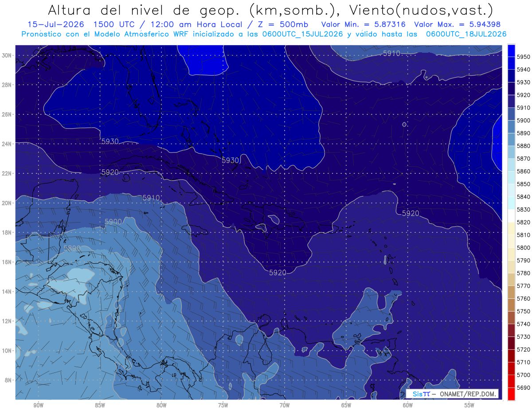532x411 pixels.
Task: Click the '5910' contour label near 30N
Action: coord(391,53)
